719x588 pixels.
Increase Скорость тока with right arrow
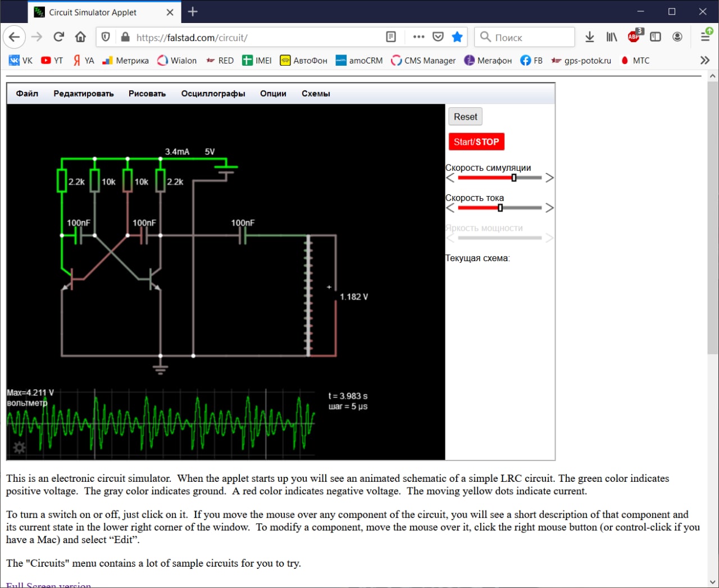549,208
